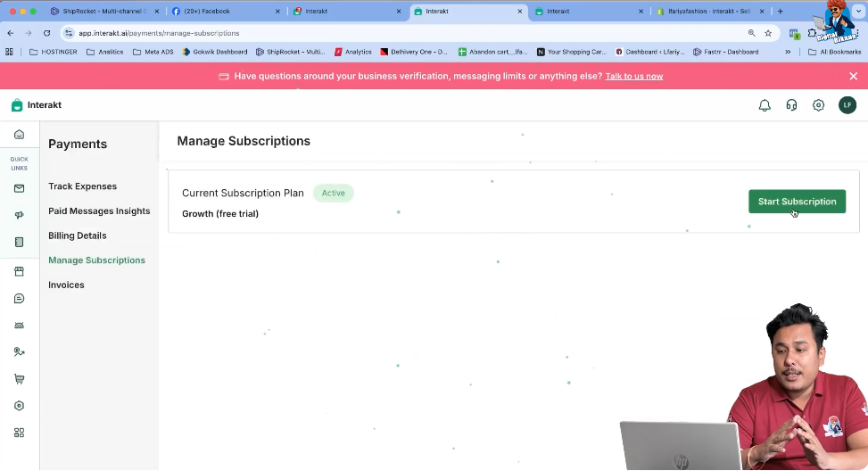The width and height of the screenshot is (868, 471).
Task: Click the hexagon settings icon in sidebar
Action: (x=20, y=406)
